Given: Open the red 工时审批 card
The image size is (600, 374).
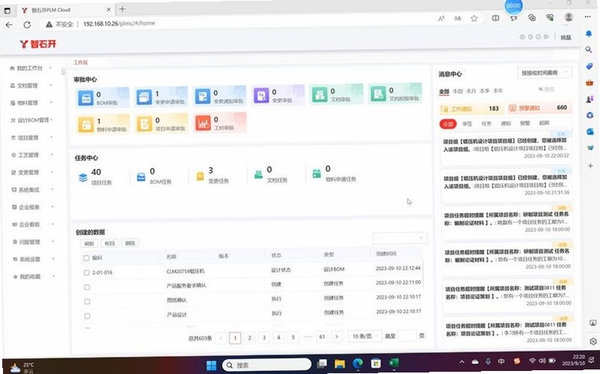Looking at the screenshot, I should point(220,122).
